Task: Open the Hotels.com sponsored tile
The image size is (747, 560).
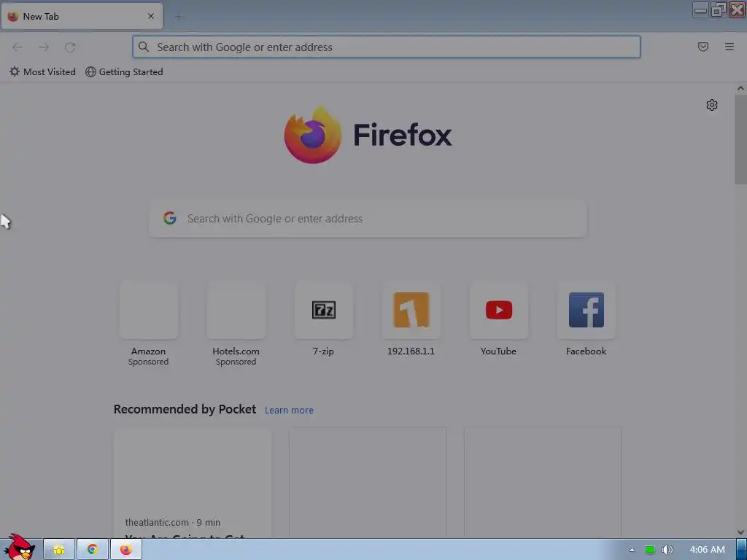Action: click(x=236, y=310)
